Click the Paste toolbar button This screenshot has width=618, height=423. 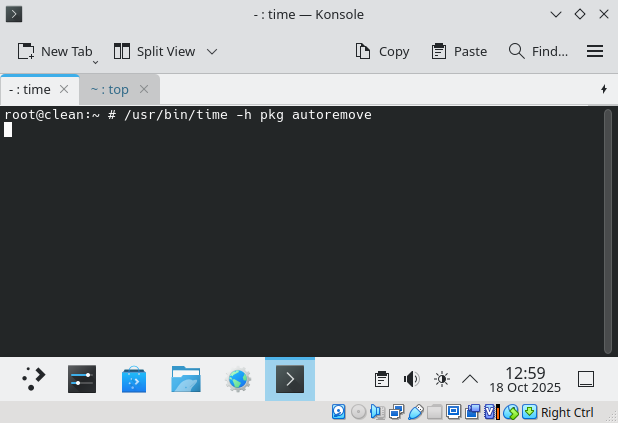tap(458, 51)
